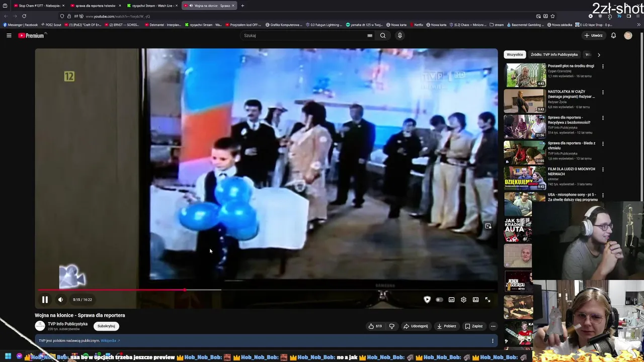Open options for 'NASTOLATKA W CIĄŻY' video

603,92
